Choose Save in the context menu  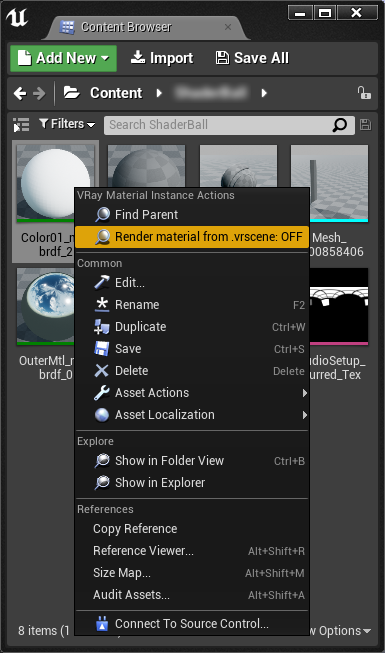192,349
